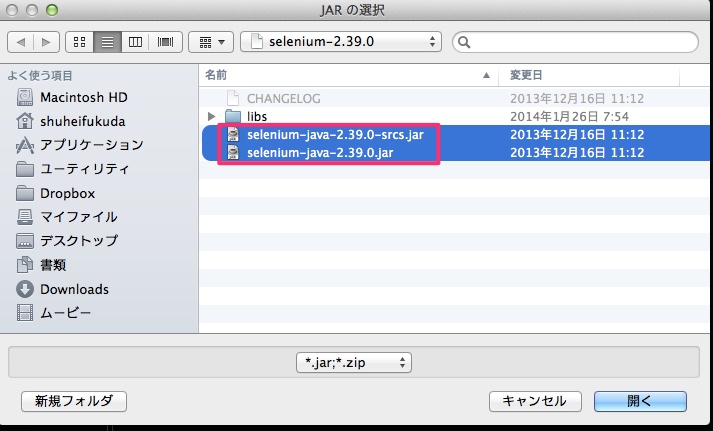The width and height of the screenshot is (713, 431).
Task: Open the selenium-2.39.0 folder path popup
Action: point(341,42)
